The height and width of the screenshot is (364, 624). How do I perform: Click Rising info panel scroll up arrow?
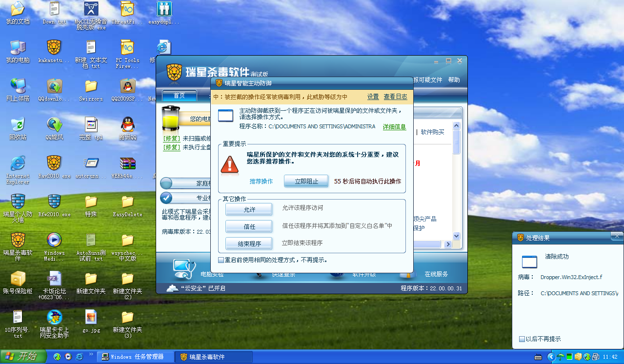point(456,125)
